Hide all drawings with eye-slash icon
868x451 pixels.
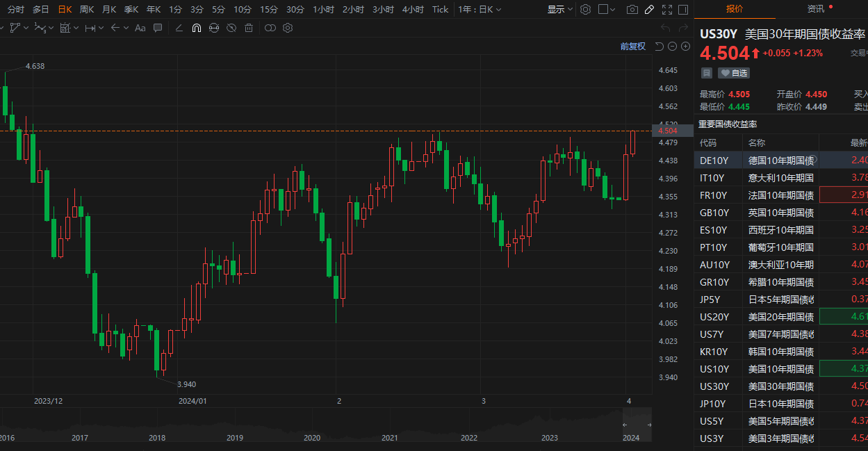231,28
